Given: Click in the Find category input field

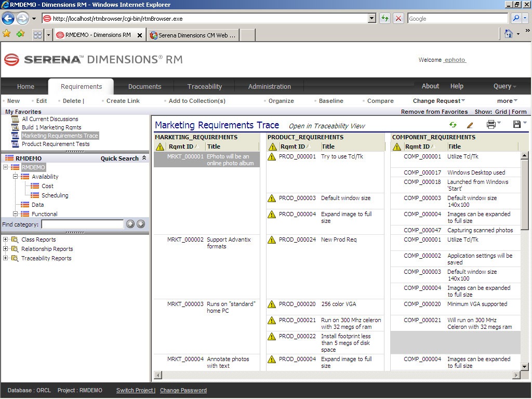Looking at the screenshot, I should [83, 224].
